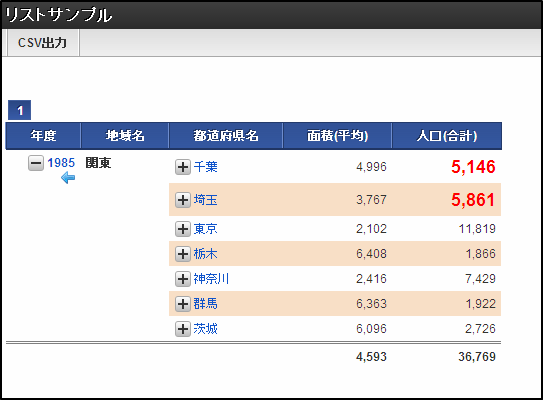Open the 東京 link
The height and width of the screenshot is (400, 543).
click(x=206, y=229)
